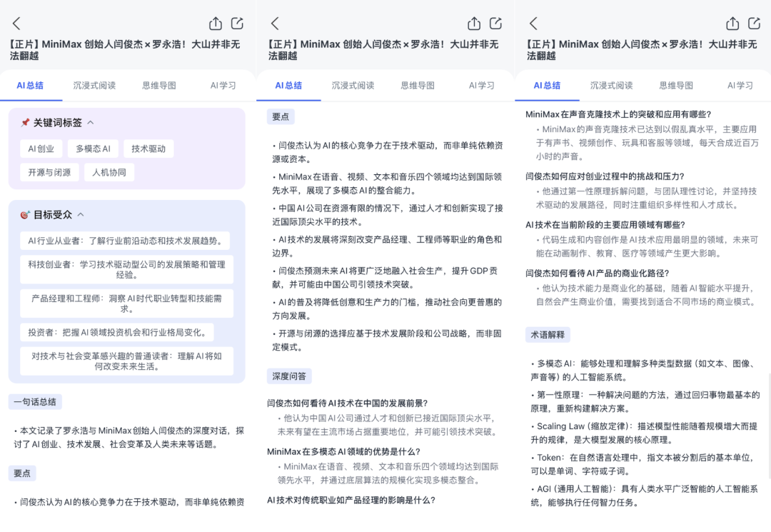This screenshot has width=771, height=532.
Task: Go back using the middle screen's arrow
Action: 276,24
